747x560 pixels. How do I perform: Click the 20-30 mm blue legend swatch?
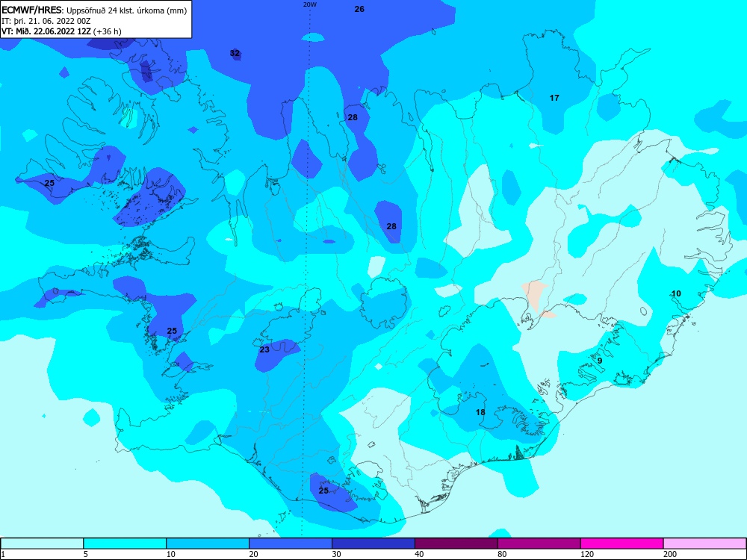291,544
